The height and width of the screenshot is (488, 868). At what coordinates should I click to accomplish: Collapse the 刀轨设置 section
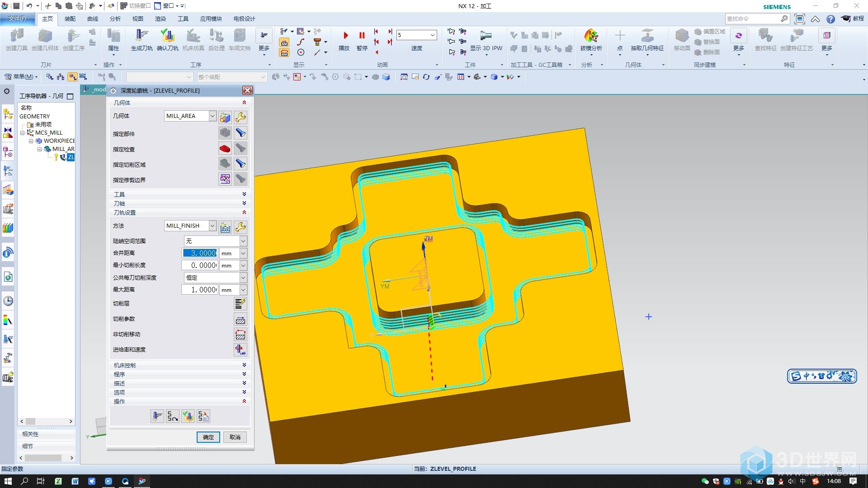(244, 212)
